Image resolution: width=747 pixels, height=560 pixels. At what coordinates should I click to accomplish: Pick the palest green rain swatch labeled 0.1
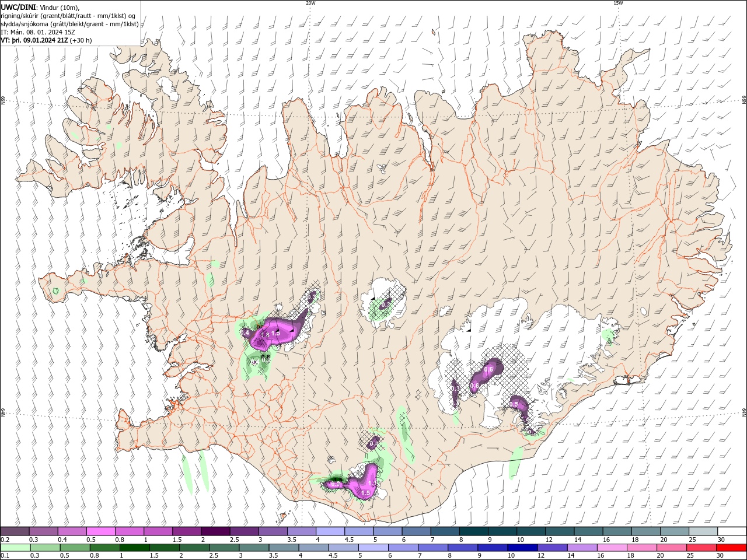pyautogui.click(x=16, y=548)
